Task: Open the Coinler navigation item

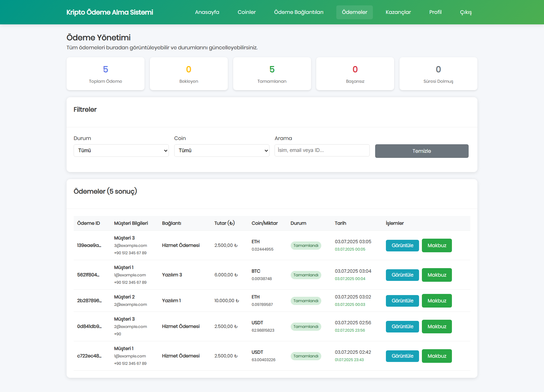Action: (x=246, y=12)
